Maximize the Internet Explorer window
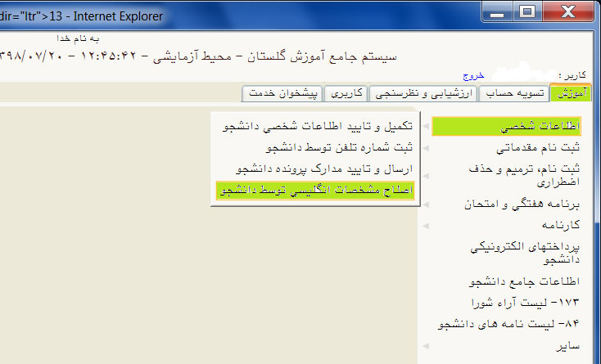This screenshot has width=601, height=364. [x=526, y=11]
